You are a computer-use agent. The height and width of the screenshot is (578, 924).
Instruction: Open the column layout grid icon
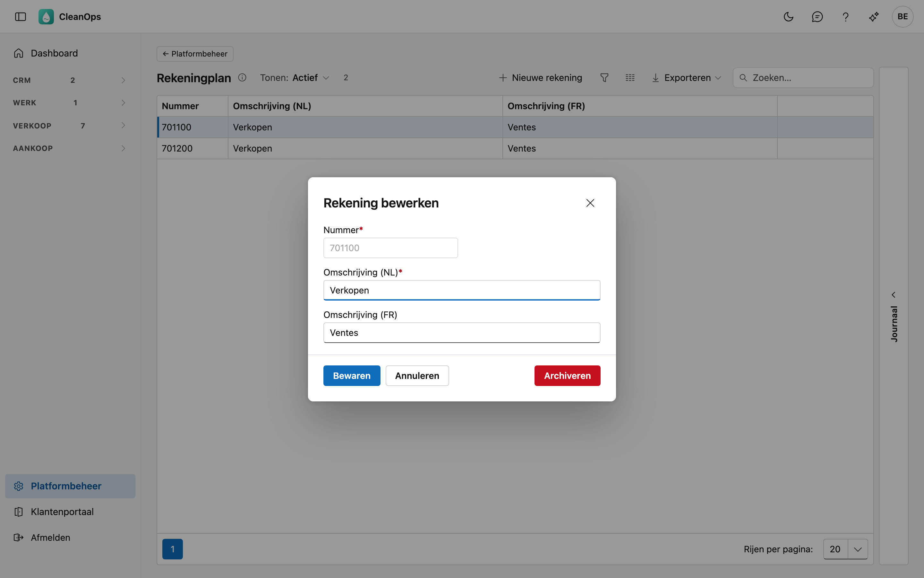pyautogui.click(x=630, y=78)
